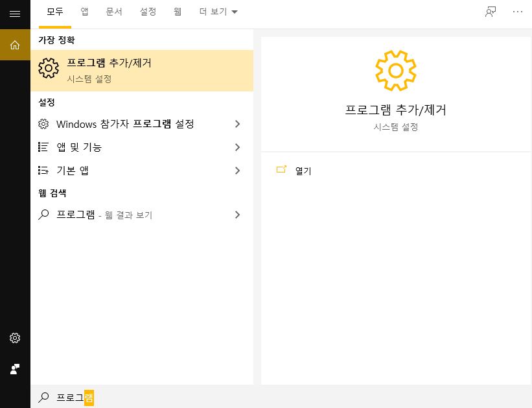Click the 웹 검색 section header
532x408 pixels.
[x=52, y=193]
